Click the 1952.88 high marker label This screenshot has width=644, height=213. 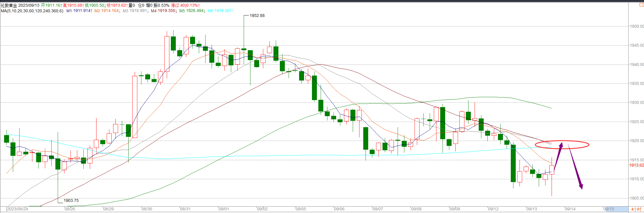coord(257,15)
